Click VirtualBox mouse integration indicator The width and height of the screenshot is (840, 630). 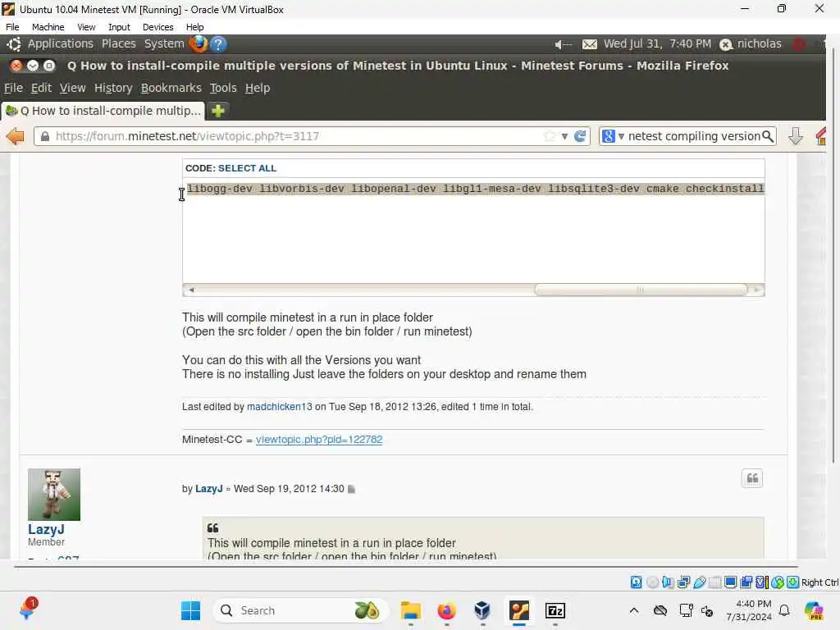coord(778,582)
